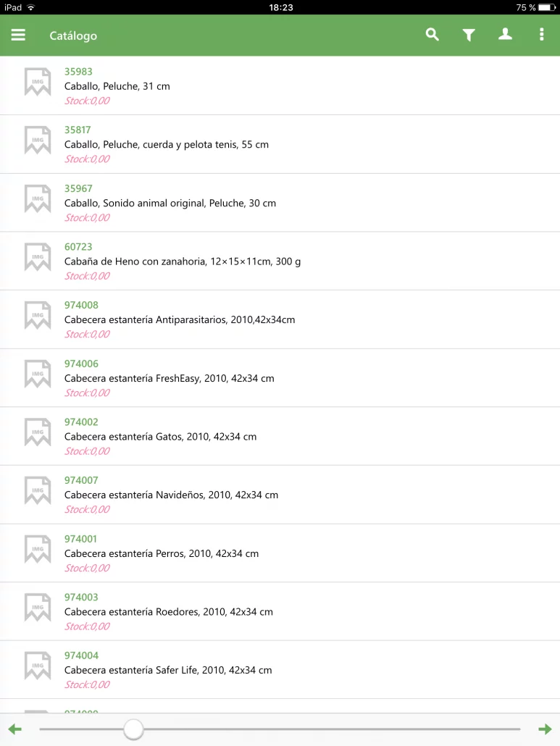Open the filter funnel icon

469,35
